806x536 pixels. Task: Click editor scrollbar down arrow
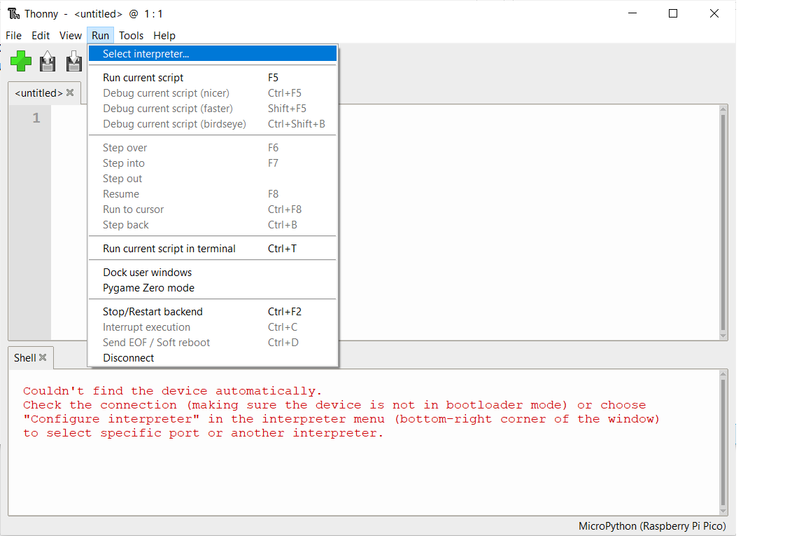[x=723, y=336]
